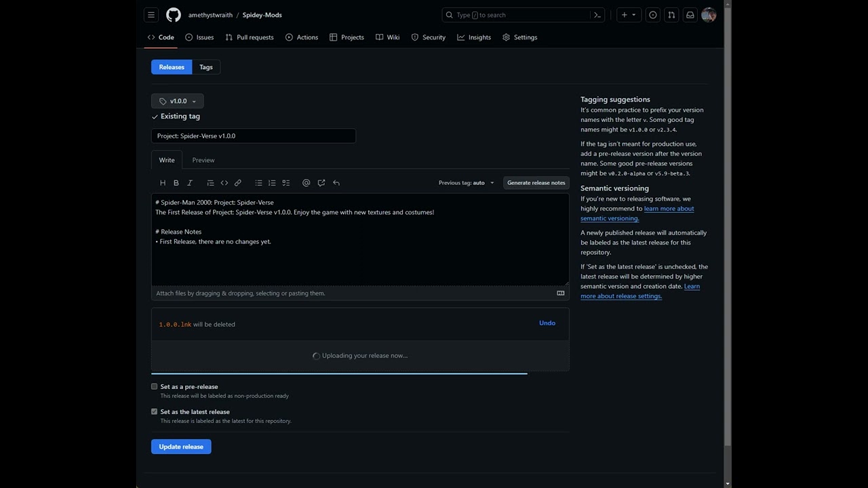Switch to the Preview tab
Viewport: 868px width, 488px height.
[x=203, y=160]
